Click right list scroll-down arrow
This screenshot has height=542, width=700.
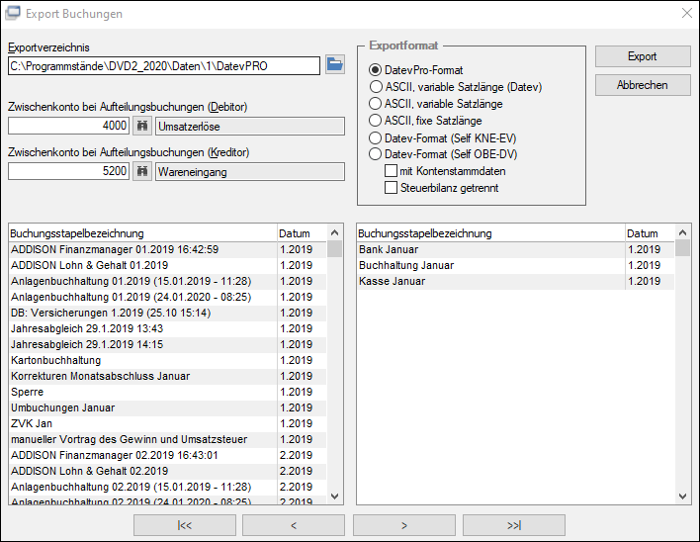(682, 496)
